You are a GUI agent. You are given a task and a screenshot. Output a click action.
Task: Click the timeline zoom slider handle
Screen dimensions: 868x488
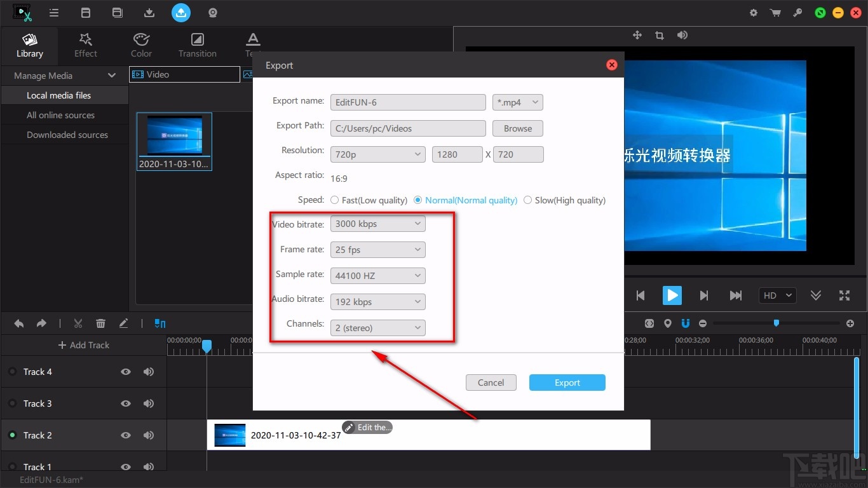point(776,323)
